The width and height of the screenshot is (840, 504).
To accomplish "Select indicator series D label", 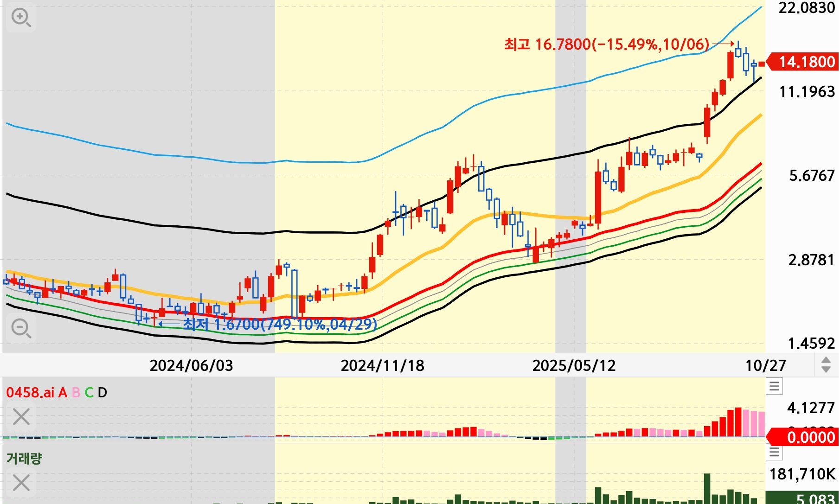I will (102, 393).
